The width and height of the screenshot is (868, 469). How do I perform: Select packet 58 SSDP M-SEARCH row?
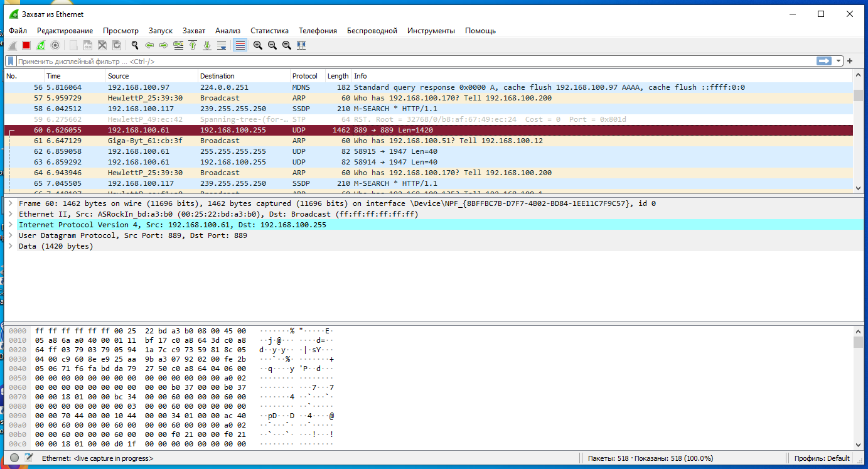pos(429,109)
